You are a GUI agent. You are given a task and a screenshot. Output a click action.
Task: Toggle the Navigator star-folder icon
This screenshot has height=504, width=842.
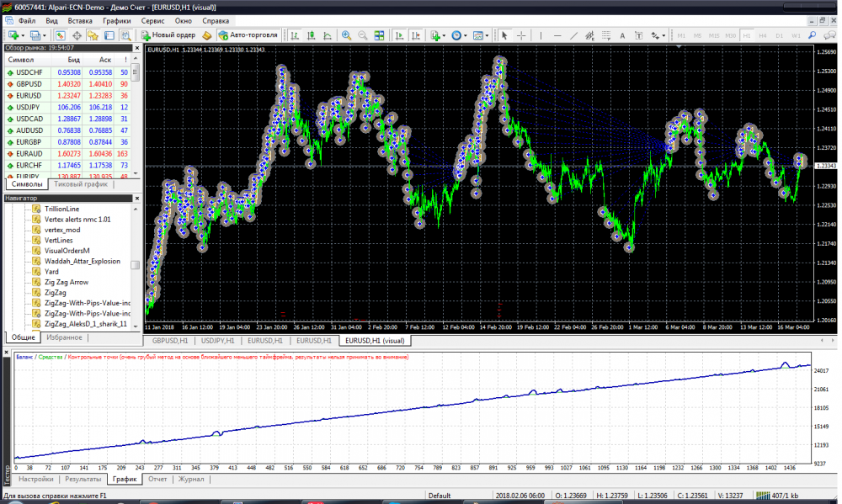click(x=93, y=35)
